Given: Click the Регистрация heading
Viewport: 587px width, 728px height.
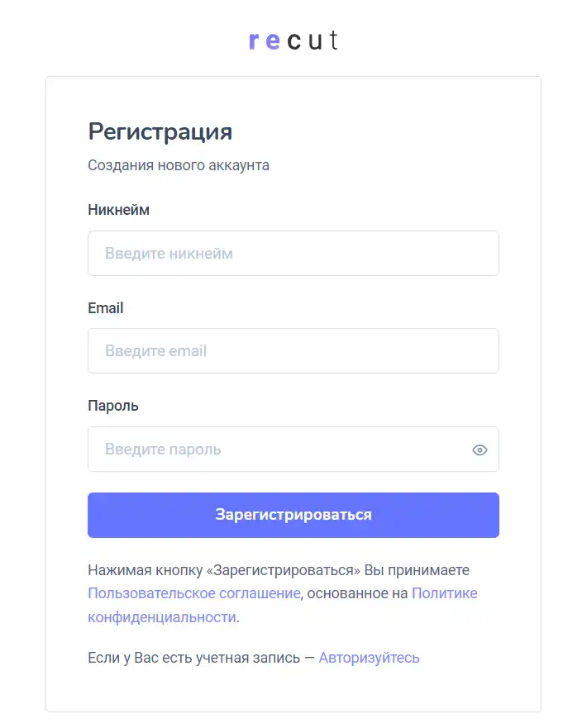Looking at the screenshot, I should pyautogui.click(x=160, y=132).
